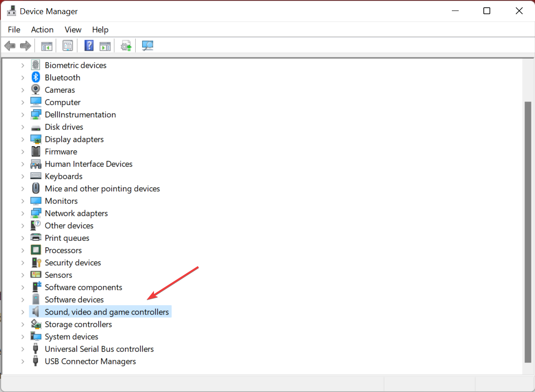Click the Update device driver toolbar icon
535x392 pixels.
click(x=126, y=46)
